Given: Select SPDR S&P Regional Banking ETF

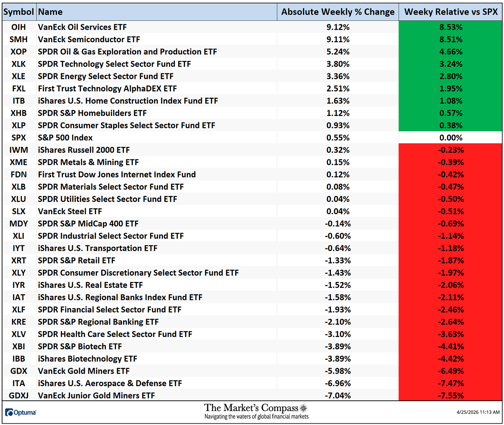Looking at the screenshot, I should pos(98,322).
